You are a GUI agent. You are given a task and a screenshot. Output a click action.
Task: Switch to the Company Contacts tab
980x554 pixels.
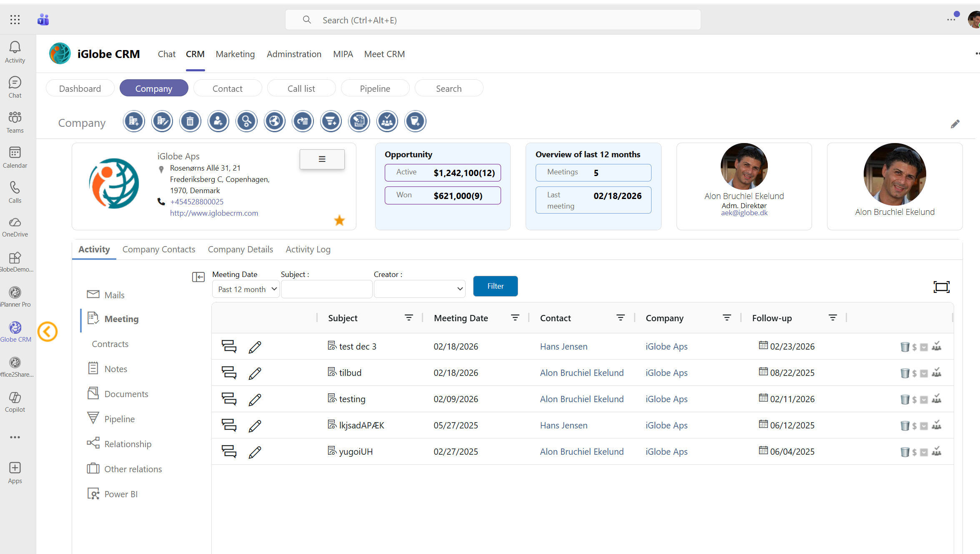tap(159, 249)
